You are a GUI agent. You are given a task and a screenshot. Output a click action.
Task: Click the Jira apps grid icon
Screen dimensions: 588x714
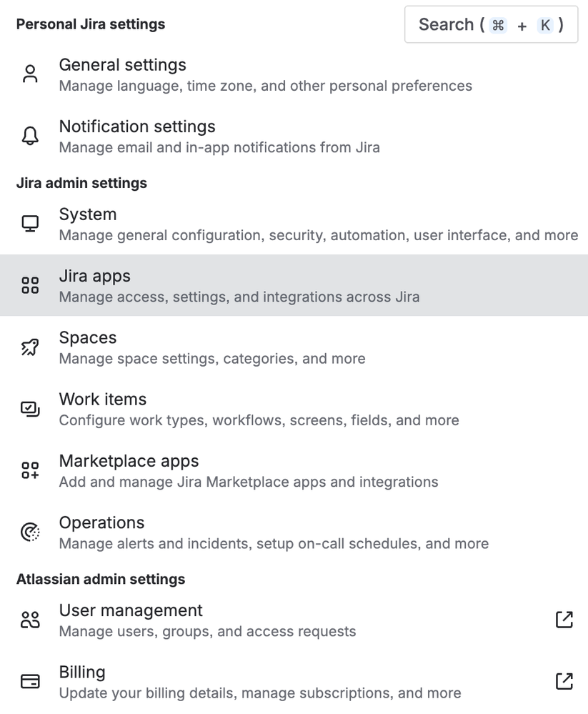[x=29, y=284]
